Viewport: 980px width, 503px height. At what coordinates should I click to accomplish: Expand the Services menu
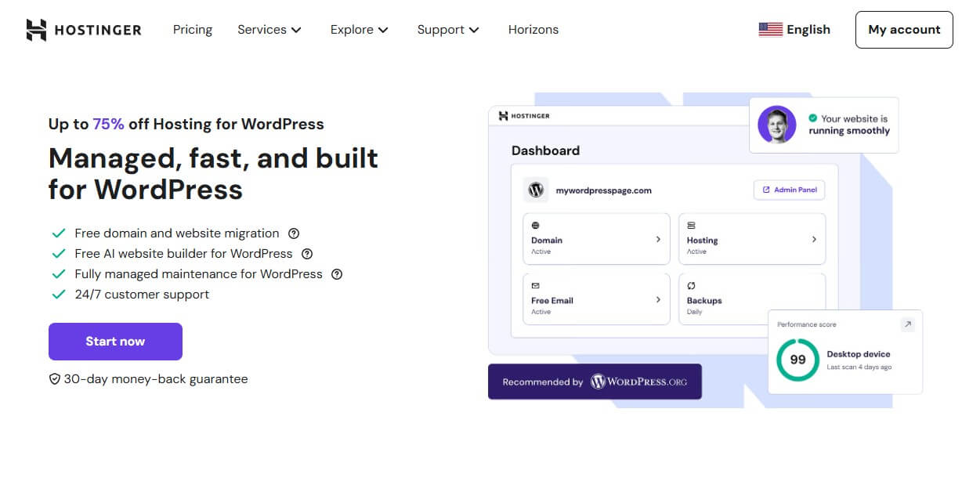[x=269, y=30]
